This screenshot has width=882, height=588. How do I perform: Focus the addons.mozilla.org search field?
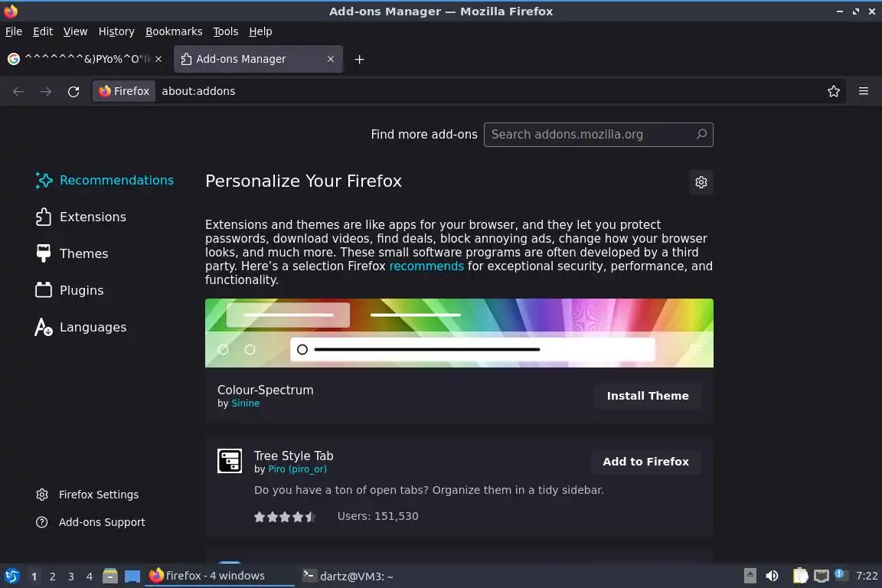(598, 135)
